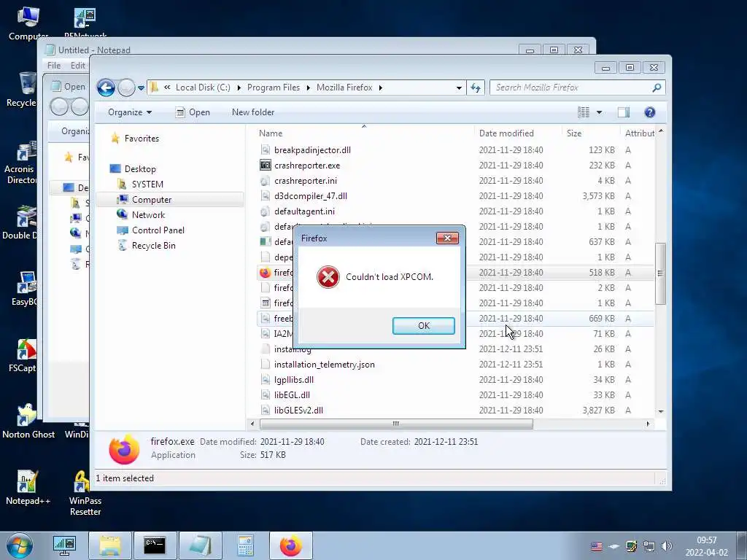The width and height of the screenshot is (747, 560).
Task: Click the search magnifier icon
Action: pyautogui.click(x=657, y=87)
